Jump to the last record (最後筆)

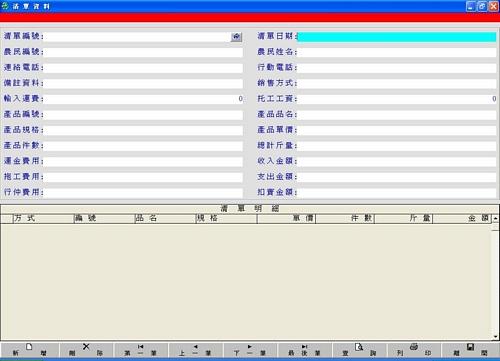click(x=304, y=350)
